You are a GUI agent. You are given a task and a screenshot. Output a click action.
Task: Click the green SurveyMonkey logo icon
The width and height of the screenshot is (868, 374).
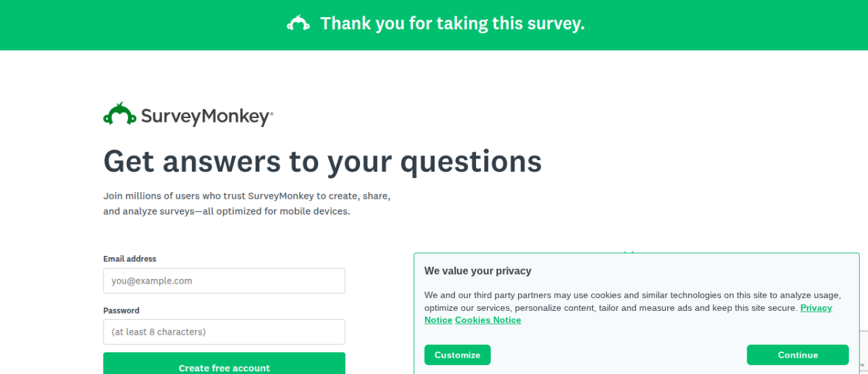[120, 114]
